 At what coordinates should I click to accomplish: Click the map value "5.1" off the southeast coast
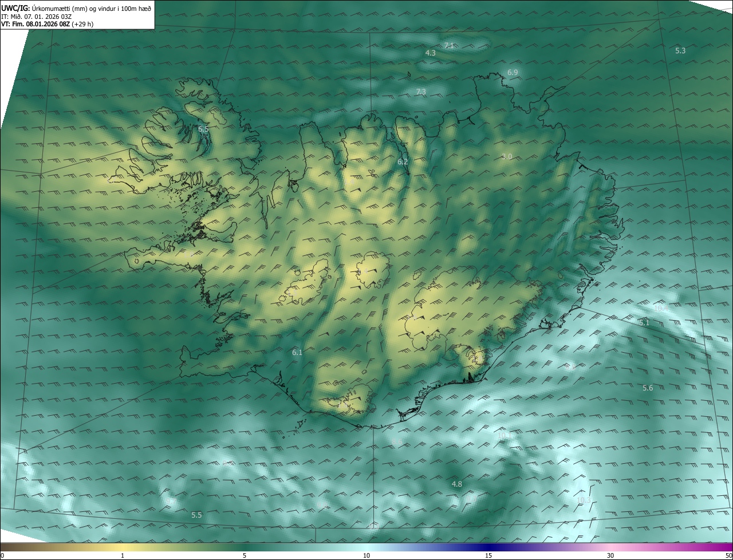[644, 323]
